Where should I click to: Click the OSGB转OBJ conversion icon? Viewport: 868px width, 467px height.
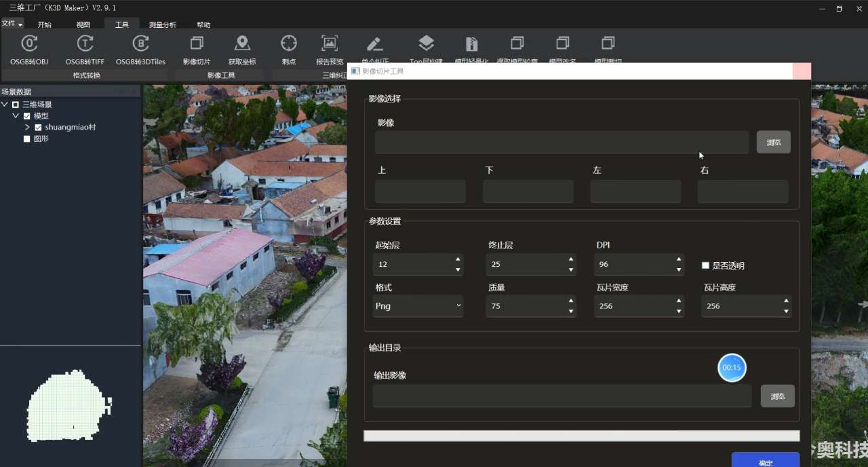(29, 45)
